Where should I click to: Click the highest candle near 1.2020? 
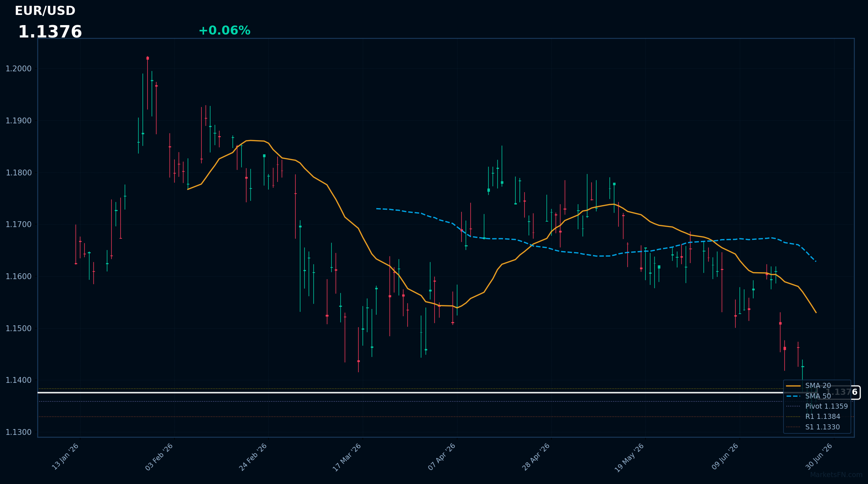coord(148,83)
